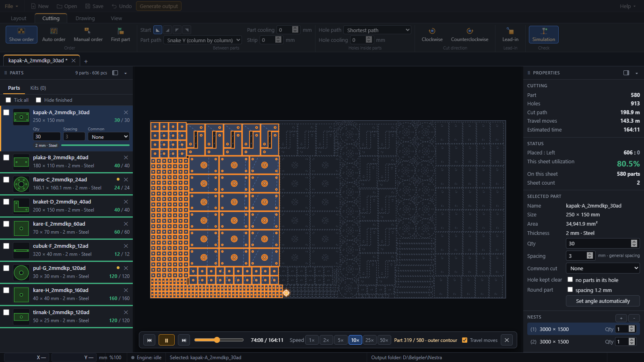Enable Round part spacing 1.2 mm
The width and height of the screenshot is (644, 362).
570,290
